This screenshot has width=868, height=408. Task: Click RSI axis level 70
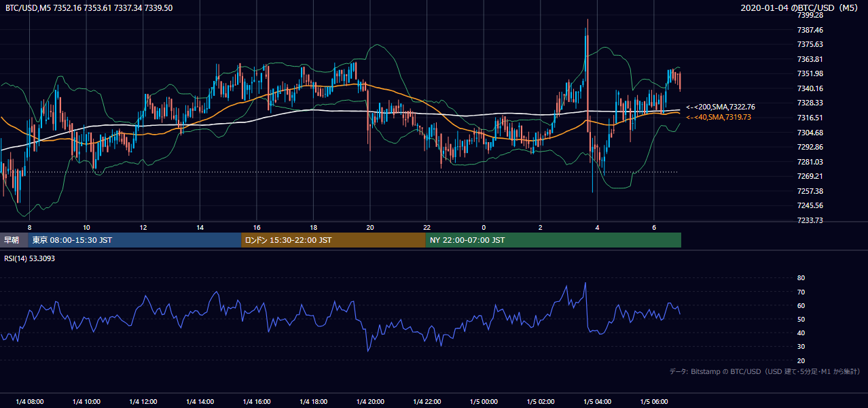[x=801, y=292]
